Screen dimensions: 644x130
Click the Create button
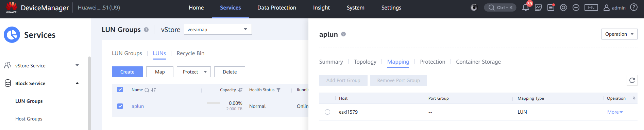pos(127,72)
